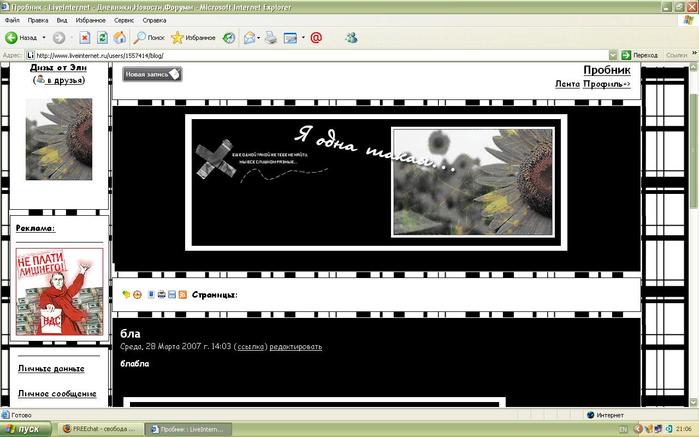The height and width of the screenshot is (437, 699).
Task: Click the orange round icon near Страницы
Action: (x=137, y=294)
